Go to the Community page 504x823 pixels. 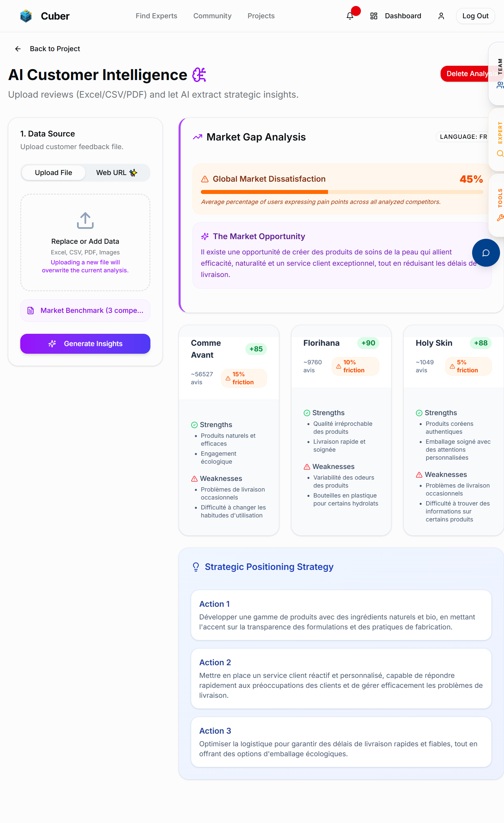pyautogui.click(x=212, y=16)
